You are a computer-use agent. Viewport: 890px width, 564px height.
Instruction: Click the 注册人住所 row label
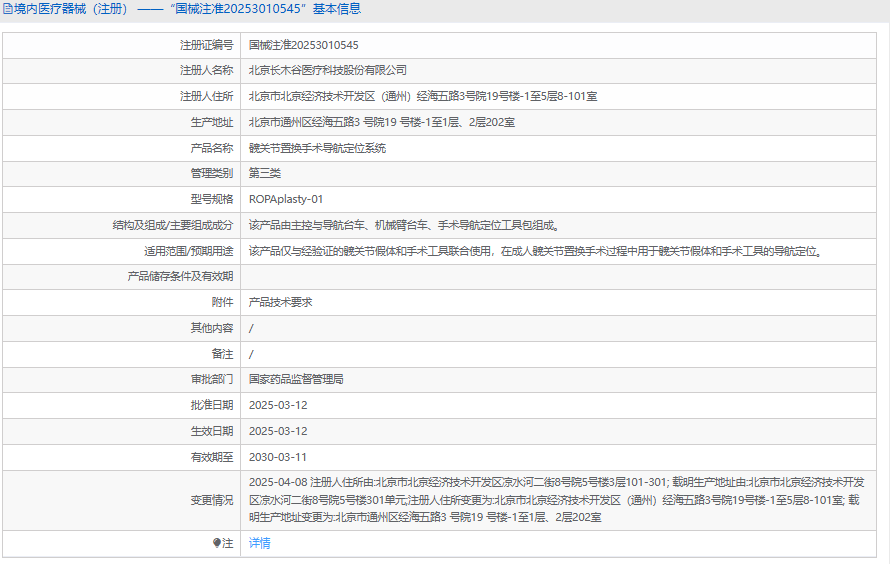point(206,96)
